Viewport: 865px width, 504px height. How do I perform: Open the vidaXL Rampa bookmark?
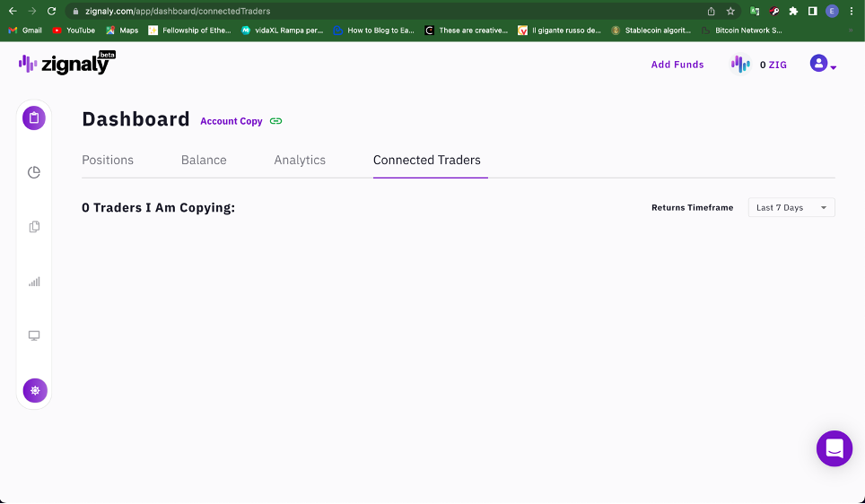coord(282,30)
